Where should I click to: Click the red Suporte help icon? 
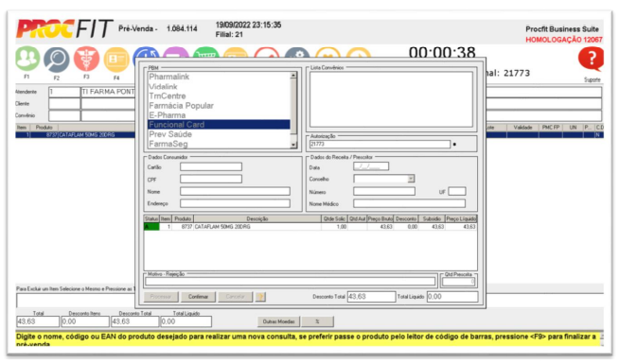pos(591,60)
